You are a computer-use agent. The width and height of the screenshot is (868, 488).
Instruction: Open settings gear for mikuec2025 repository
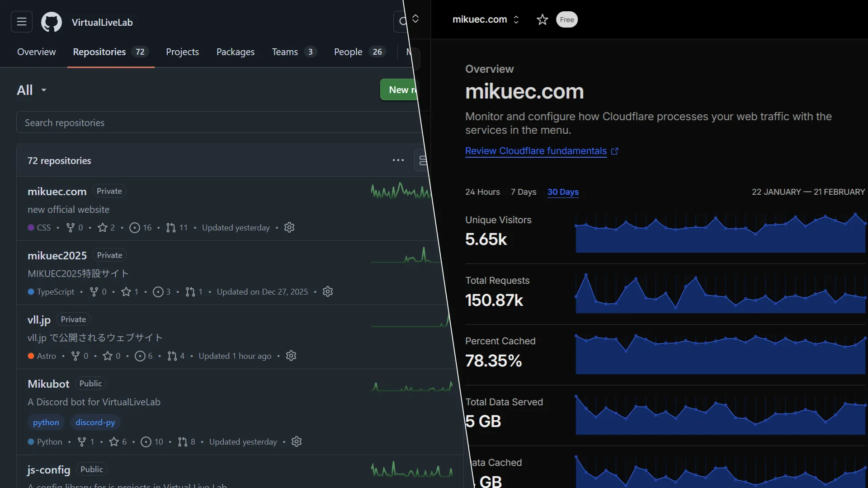click(328, 291)
